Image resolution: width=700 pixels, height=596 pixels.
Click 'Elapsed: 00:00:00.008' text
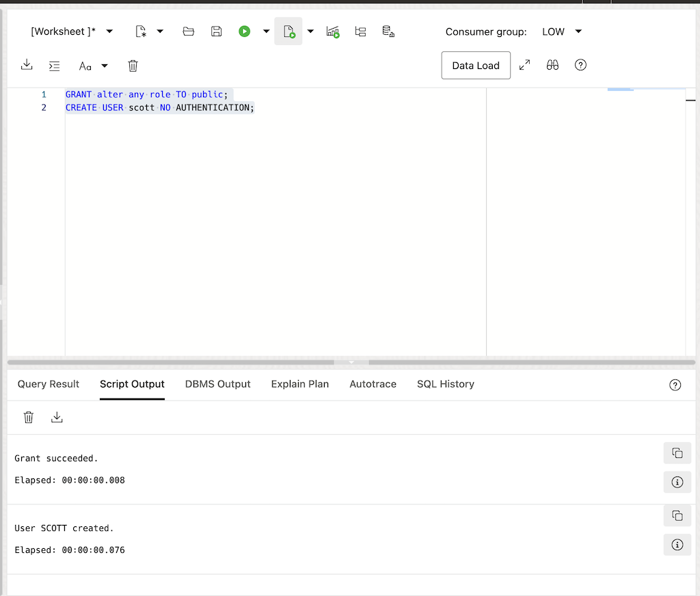point(70,480)
